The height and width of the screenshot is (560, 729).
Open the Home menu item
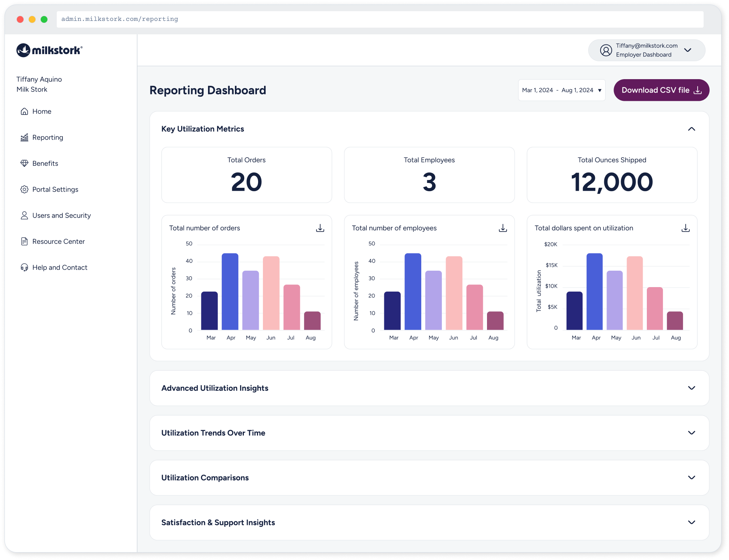(42, 111)
